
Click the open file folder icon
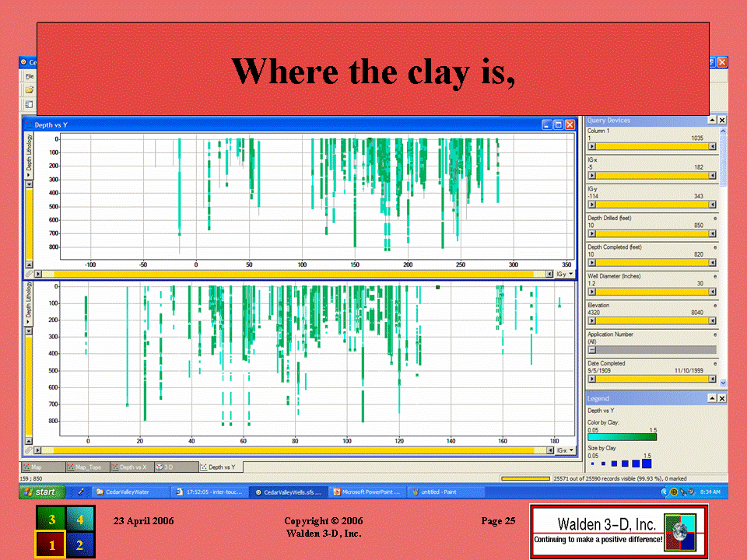pyautogui.click(x=29, y=90)
